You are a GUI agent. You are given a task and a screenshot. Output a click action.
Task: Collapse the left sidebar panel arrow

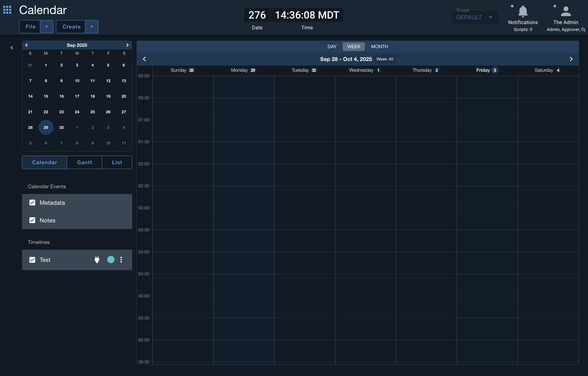(12, 48)
